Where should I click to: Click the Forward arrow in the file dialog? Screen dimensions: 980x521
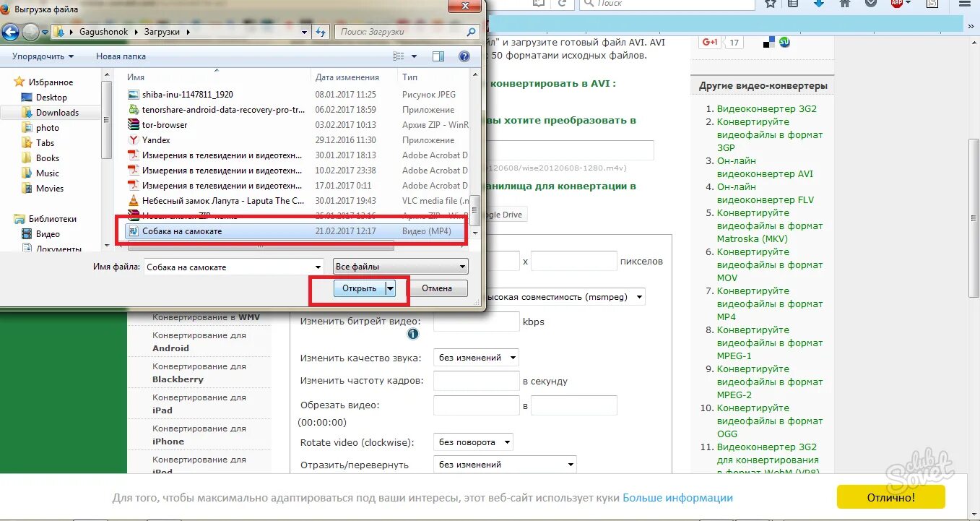[30, 32]
